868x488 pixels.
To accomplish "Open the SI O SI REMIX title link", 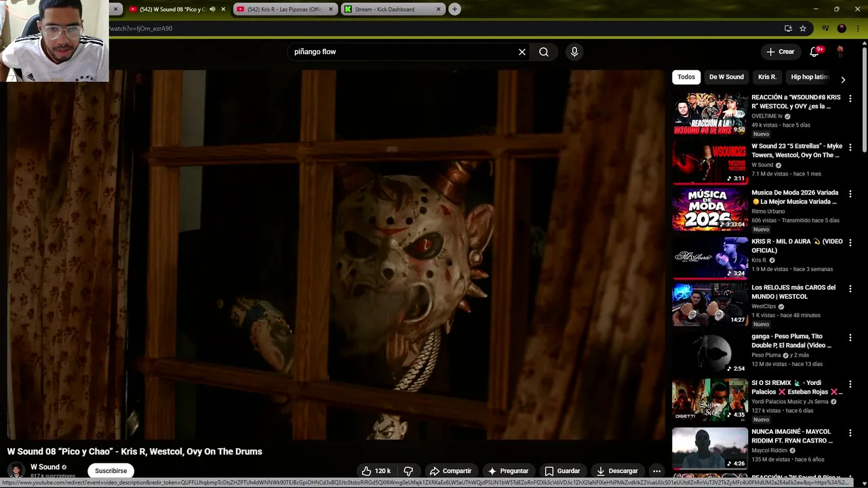I will [x=797, y=387].
